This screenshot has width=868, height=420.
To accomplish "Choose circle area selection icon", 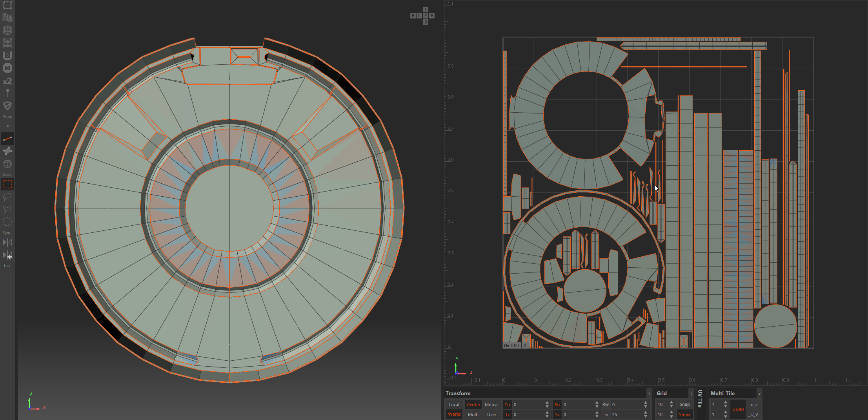I will click(7, 222).
